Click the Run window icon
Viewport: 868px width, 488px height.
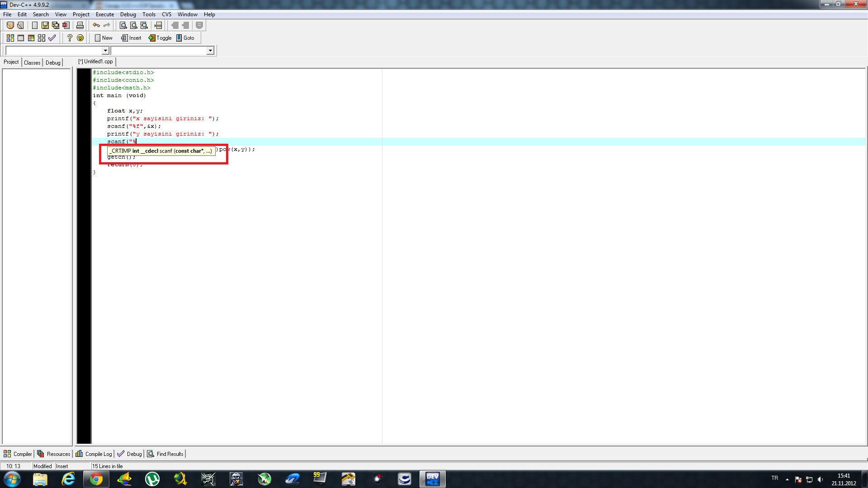(x=21, y=38)
